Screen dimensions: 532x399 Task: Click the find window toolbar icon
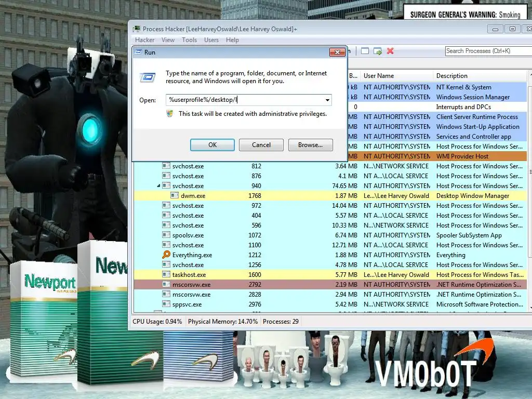[365, 51]
